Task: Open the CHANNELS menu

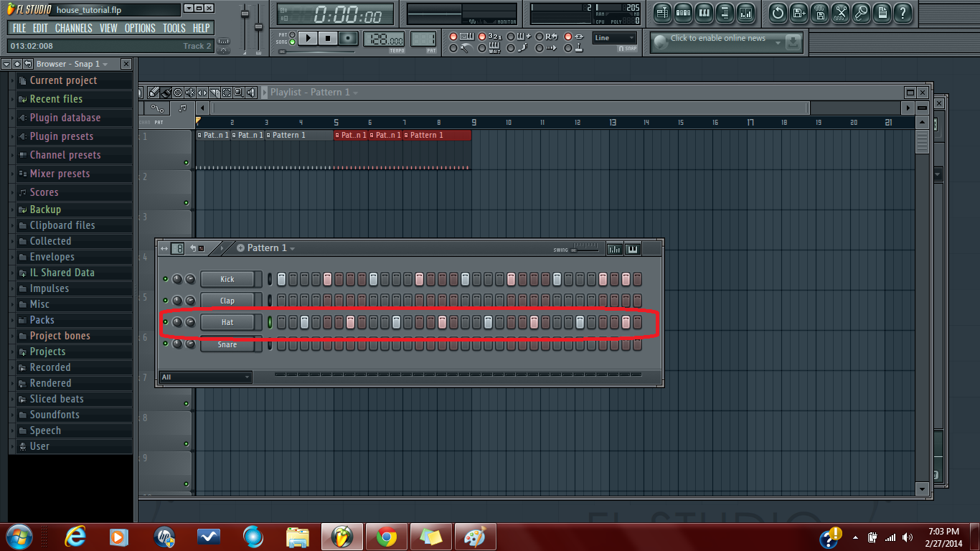Action: pyautogui.click(x=74, y=28)
